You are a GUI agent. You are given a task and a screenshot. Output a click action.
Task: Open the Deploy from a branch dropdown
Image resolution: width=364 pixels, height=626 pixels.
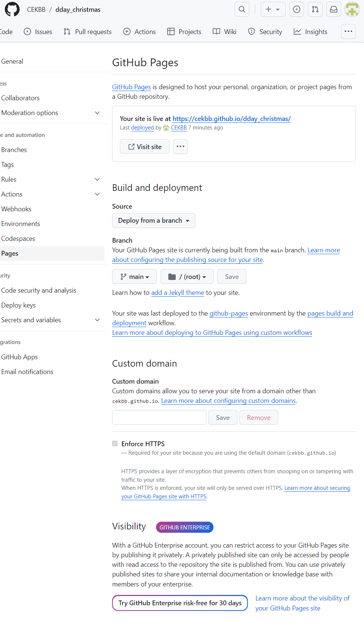tap(154, 221)
